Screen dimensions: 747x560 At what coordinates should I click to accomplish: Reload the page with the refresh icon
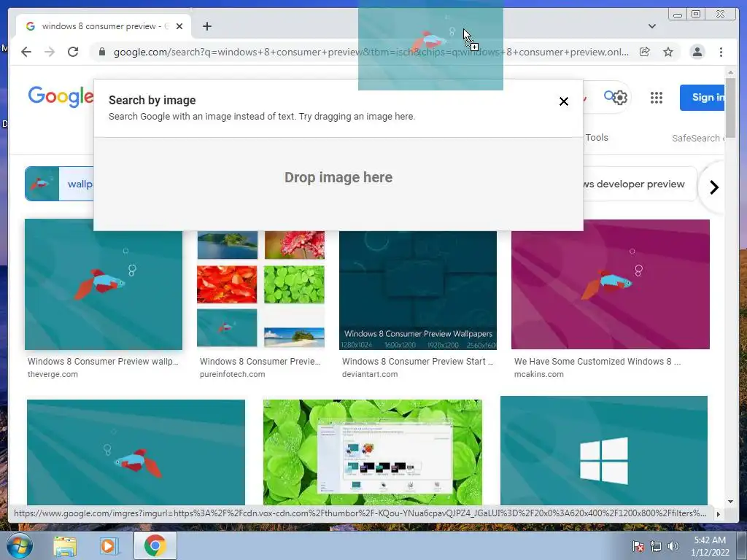(x=73, y=52)
